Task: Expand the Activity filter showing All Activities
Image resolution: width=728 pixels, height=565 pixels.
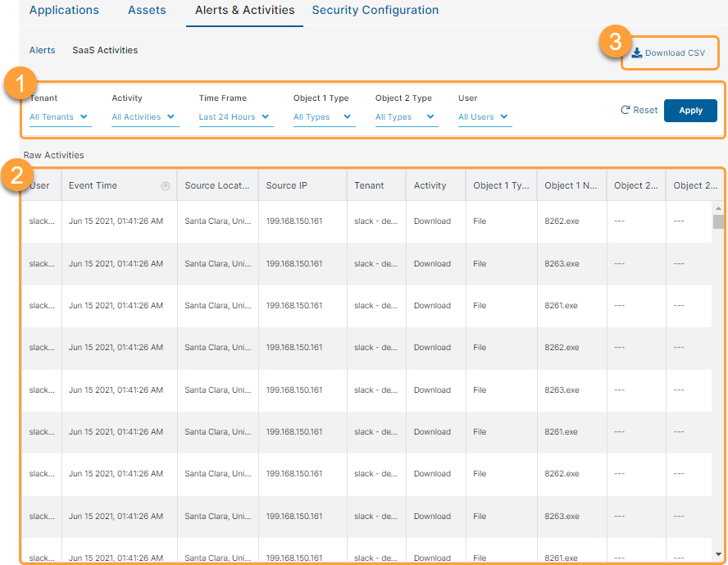Action: pyautogui.click(x=143, y=116)
